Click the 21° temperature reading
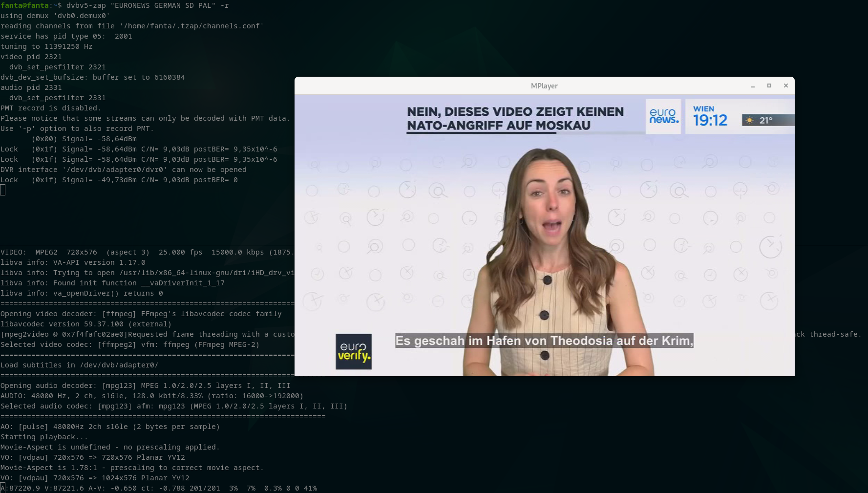The width and height of the screenshot is (868, 493). point(765,120)
